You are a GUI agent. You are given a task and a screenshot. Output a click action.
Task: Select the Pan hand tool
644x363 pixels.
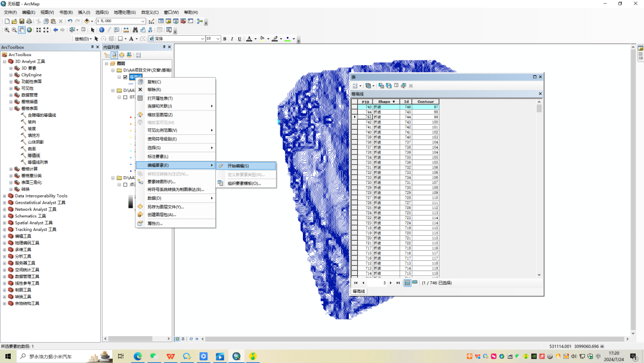point(22,30)
